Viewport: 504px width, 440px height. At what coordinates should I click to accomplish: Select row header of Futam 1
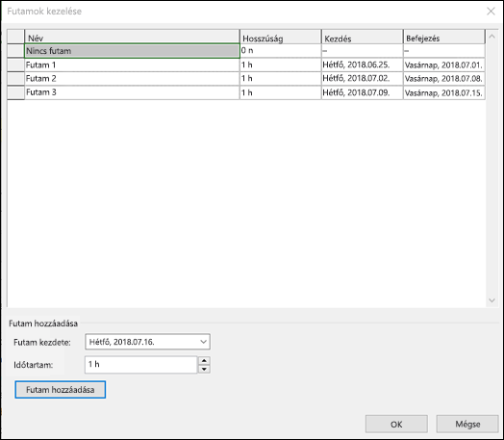pyautogui.click(x=15, y=65)
